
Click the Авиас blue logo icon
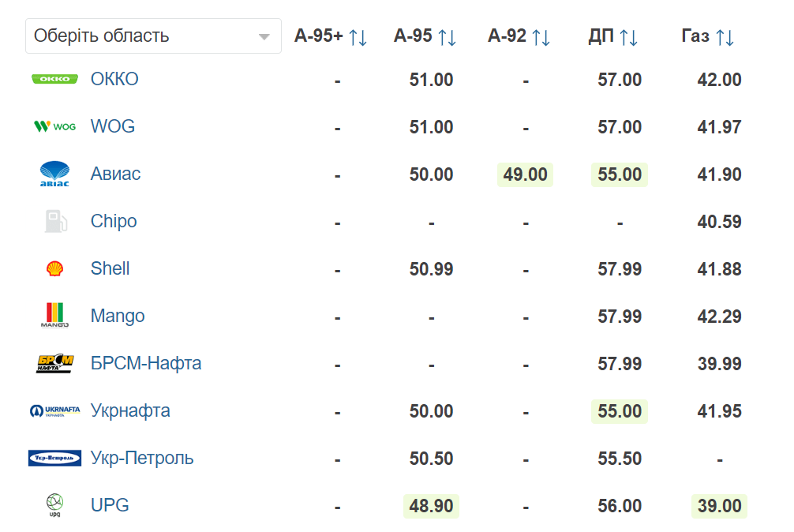coord(54,174)
